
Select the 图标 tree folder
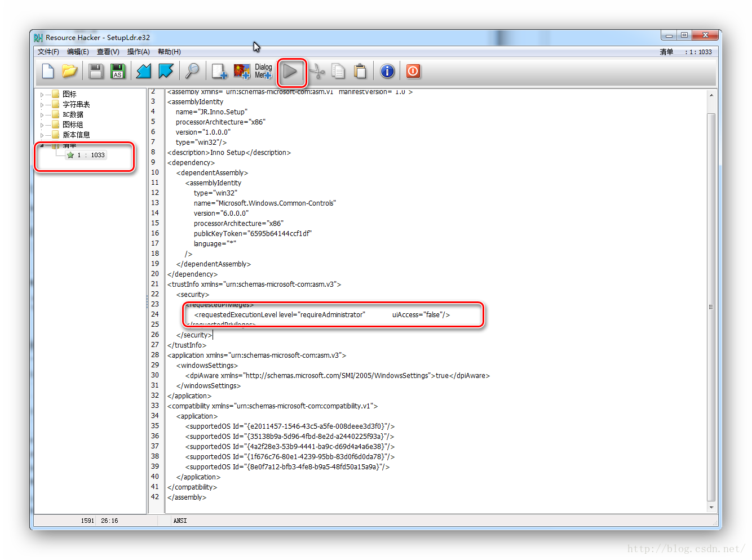click(70, 94)
